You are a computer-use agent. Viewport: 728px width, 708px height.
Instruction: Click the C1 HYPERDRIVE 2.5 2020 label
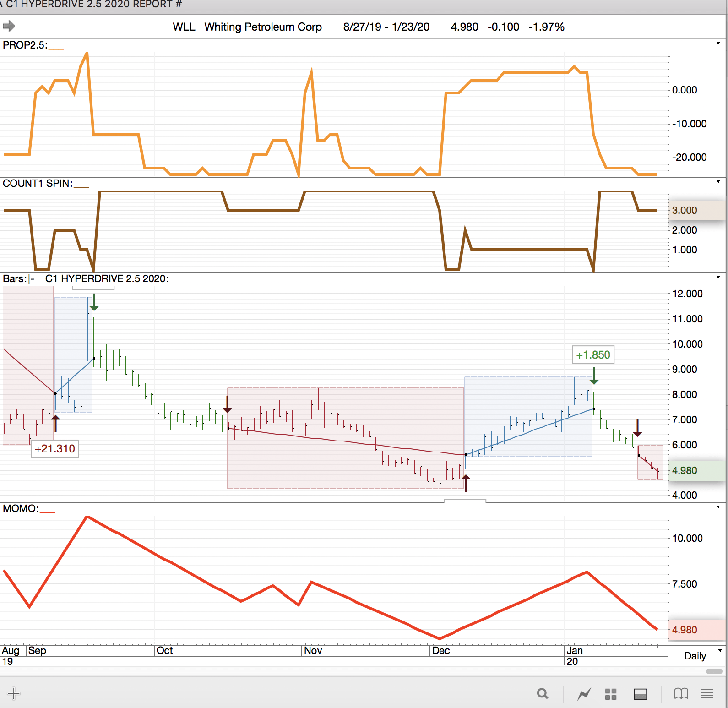(107, 279)
